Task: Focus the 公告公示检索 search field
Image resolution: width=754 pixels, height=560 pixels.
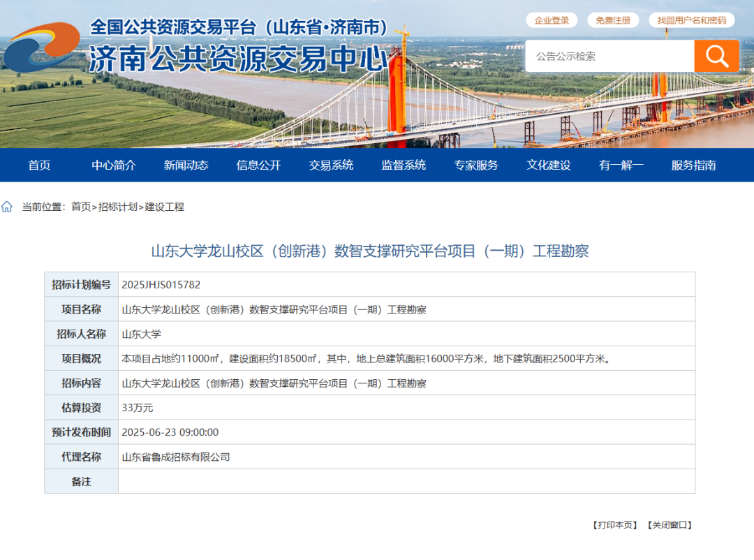Action: (609, 57)
